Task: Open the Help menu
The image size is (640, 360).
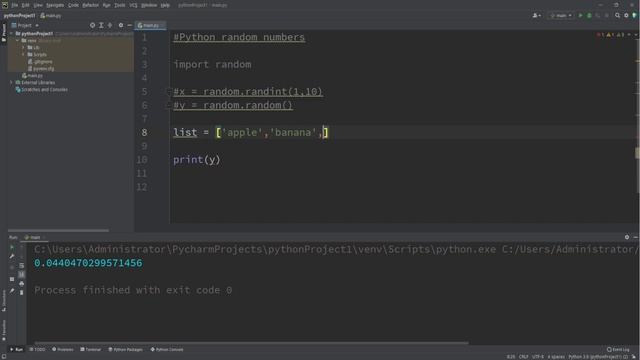Action: 165,5
